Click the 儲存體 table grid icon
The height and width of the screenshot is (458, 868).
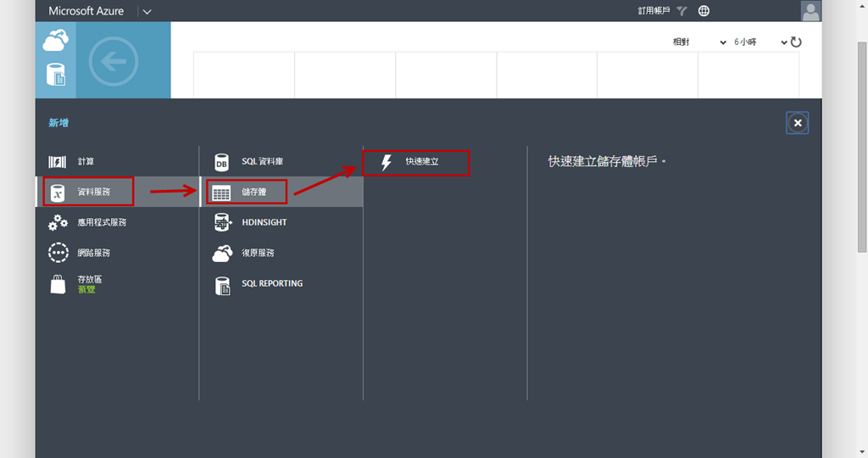pyautogui.click(x=221, y=193)
